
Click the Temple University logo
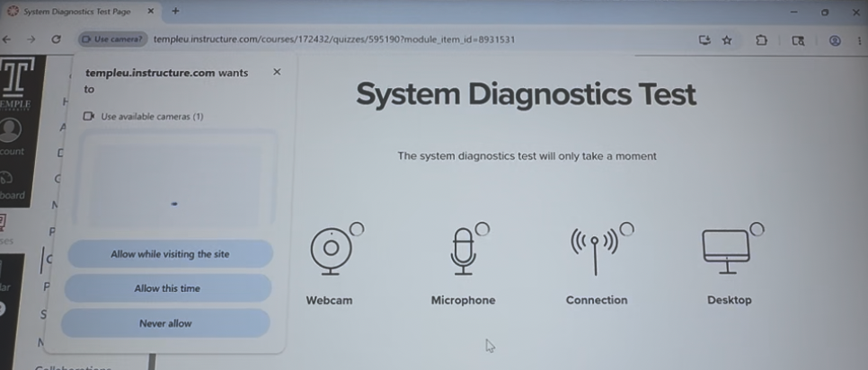point(15,83)
